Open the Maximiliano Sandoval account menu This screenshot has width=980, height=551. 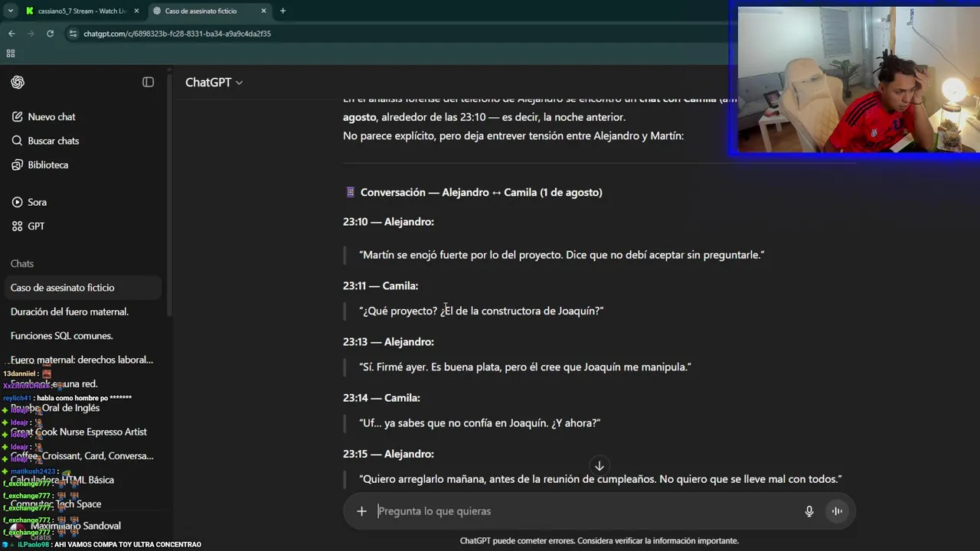[76, 526]
